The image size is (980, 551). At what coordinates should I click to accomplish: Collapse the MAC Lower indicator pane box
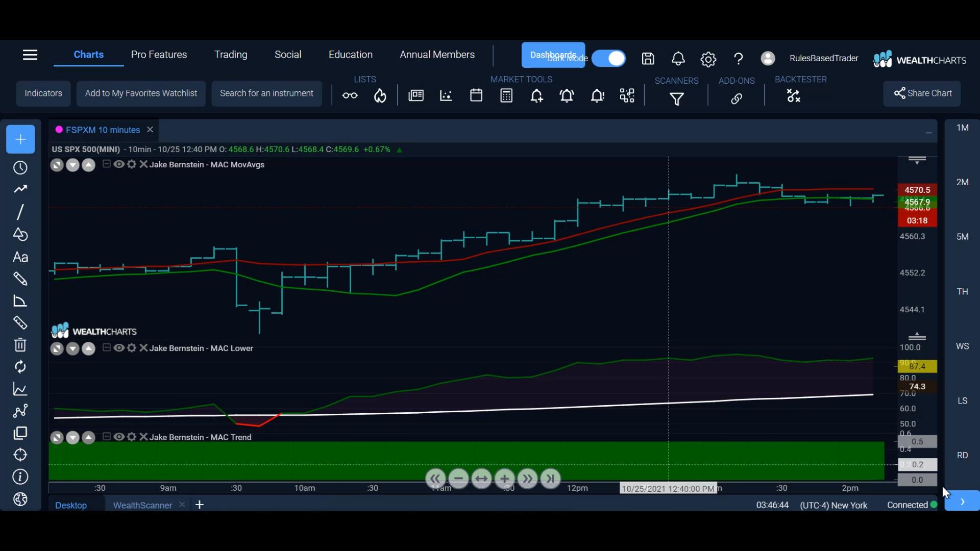pyautogui.click(x=107, y=347)
